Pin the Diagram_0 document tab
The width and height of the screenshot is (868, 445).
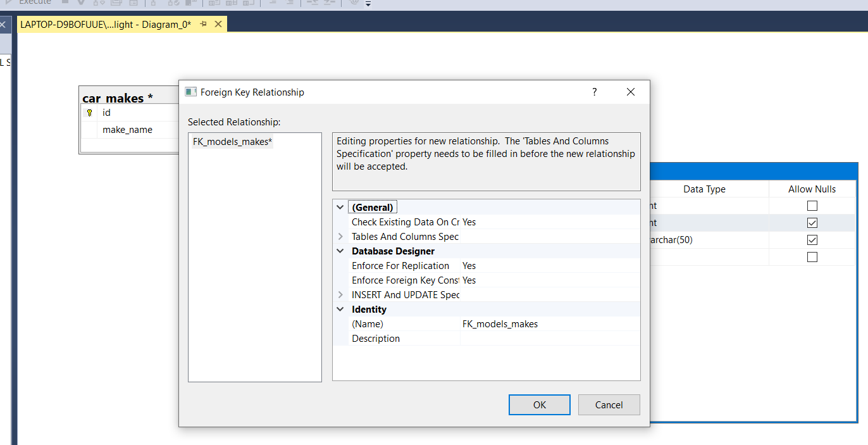[x=204, y=24]
